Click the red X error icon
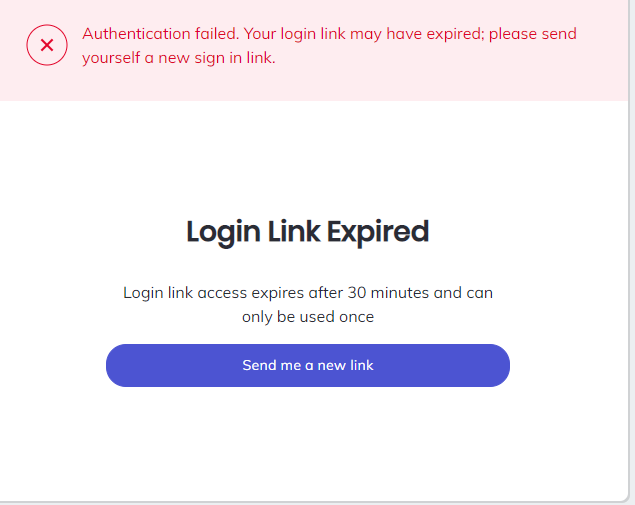The width and height of the screenshot is (635, 505). coord(47,45)
